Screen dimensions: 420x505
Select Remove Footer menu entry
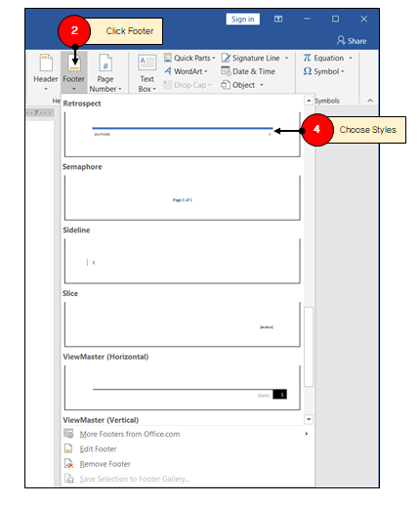point(188,464)
